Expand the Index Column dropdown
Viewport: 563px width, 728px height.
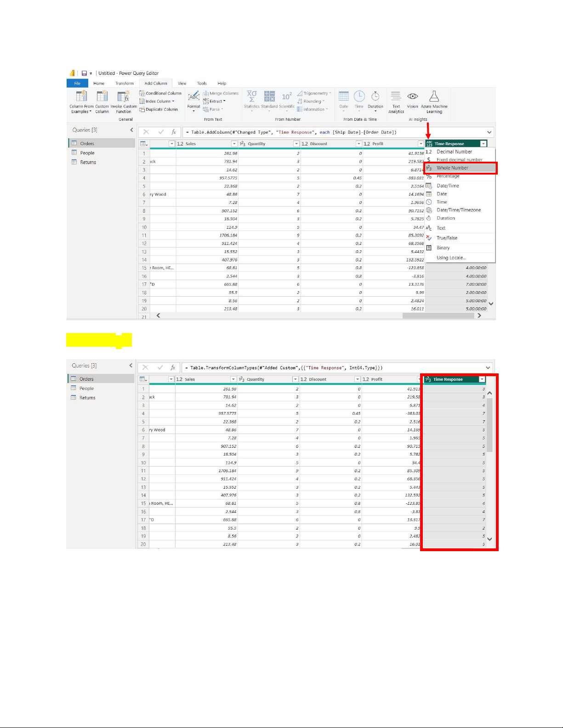pos(173,102)
